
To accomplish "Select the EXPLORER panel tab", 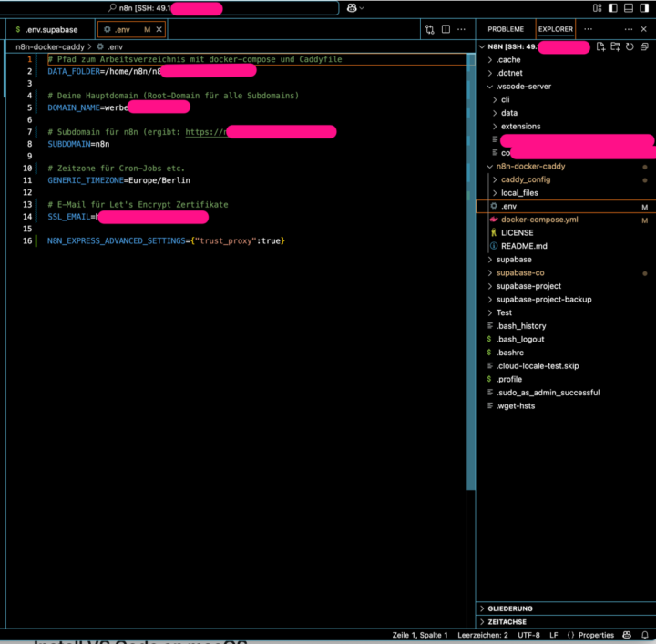I will pos(555,29).
